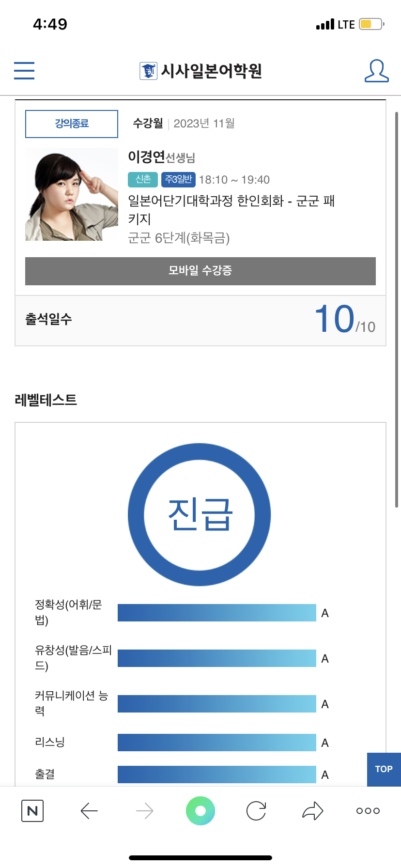The image size is (401, 868).
Task: Tap the Naver N icon in toolbar
Action: click(32, 810)
